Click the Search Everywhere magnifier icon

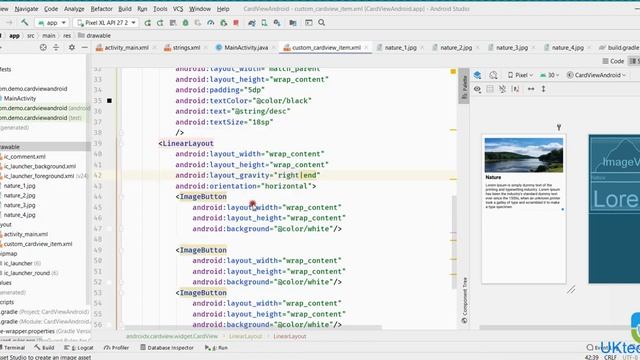coord(322,23)
